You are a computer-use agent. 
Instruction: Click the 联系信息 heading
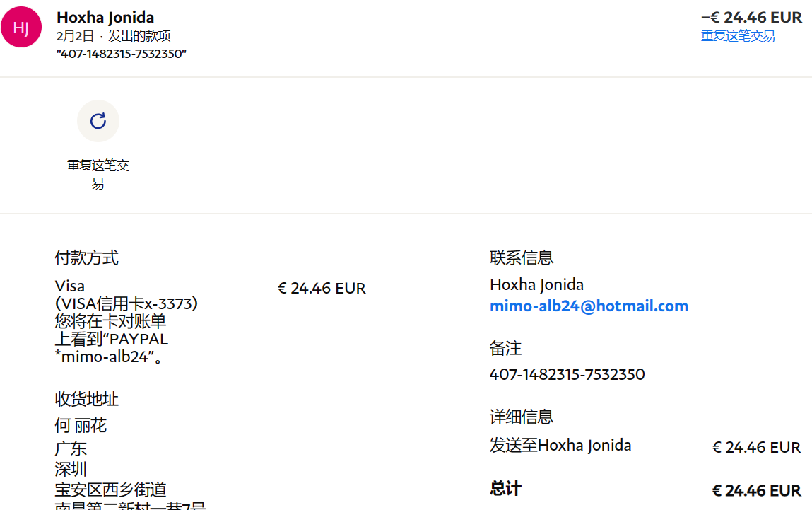tap(522, 257)
